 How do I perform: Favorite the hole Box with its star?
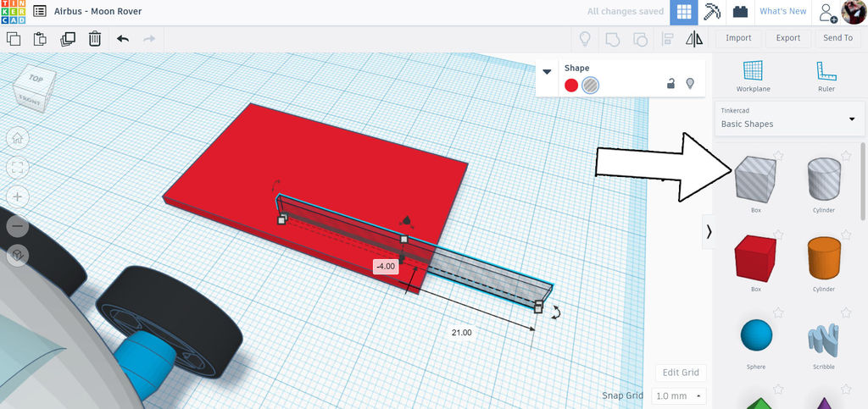(778, 155)
